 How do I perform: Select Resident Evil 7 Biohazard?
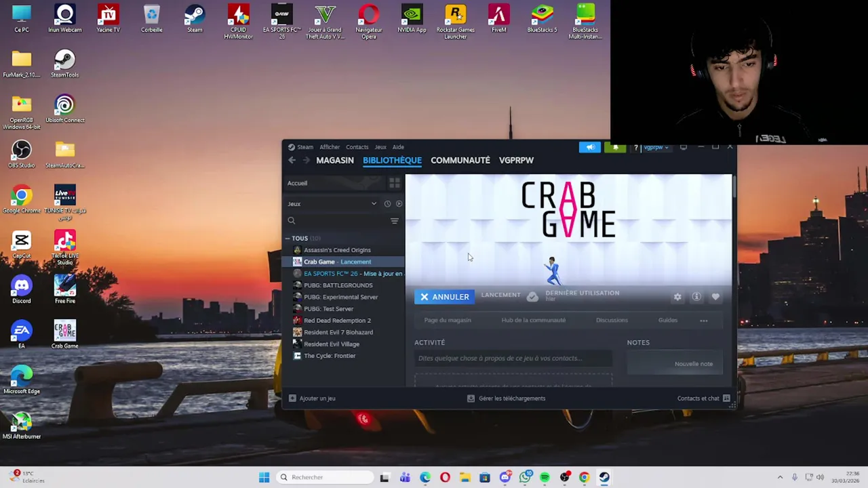338,332
